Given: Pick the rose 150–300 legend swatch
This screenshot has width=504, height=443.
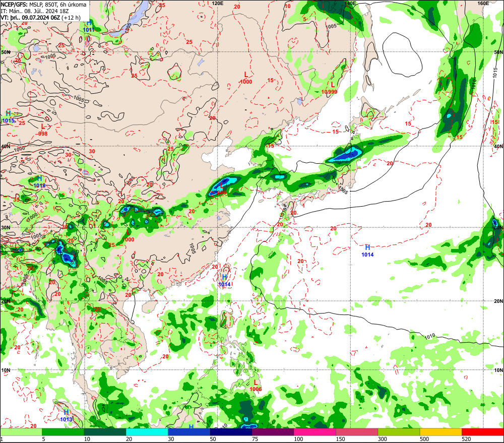Looking at the screenshot, I should [x=357, y=432].
